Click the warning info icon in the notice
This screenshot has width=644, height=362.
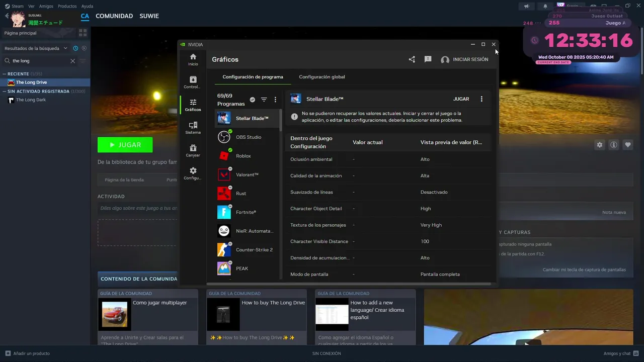294,117
